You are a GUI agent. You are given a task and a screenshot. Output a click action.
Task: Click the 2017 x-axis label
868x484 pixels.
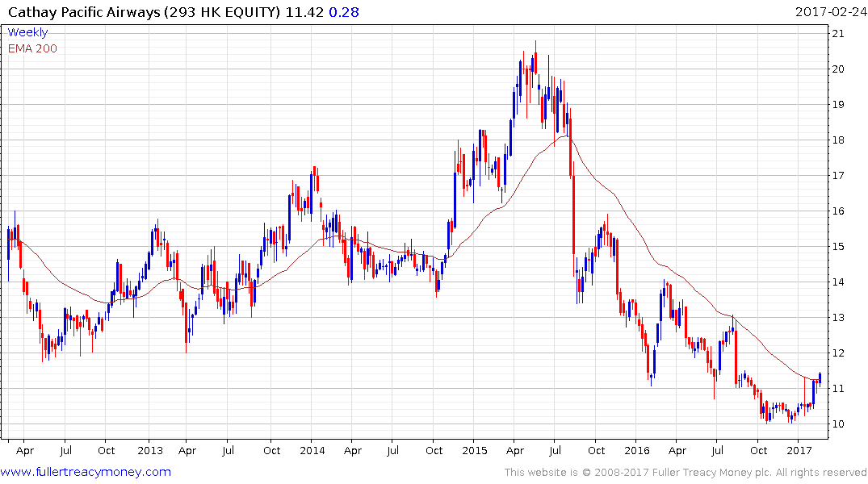[799, 450]
